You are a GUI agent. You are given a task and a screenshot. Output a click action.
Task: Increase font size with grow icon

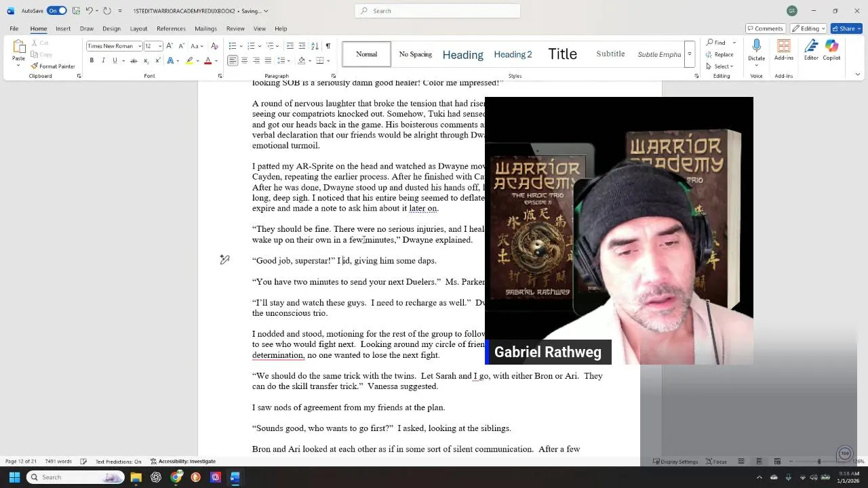[170, 46]
